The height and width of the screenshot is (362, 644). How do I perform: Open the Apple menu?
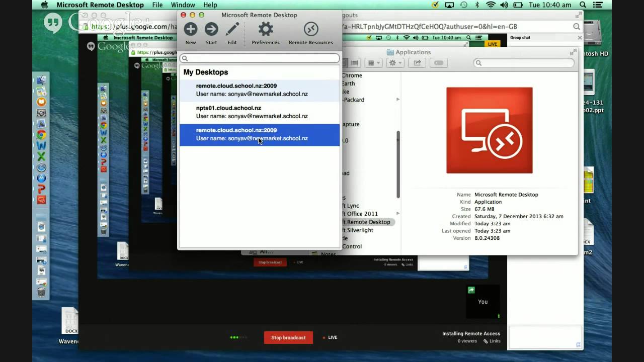coord(44,5)
